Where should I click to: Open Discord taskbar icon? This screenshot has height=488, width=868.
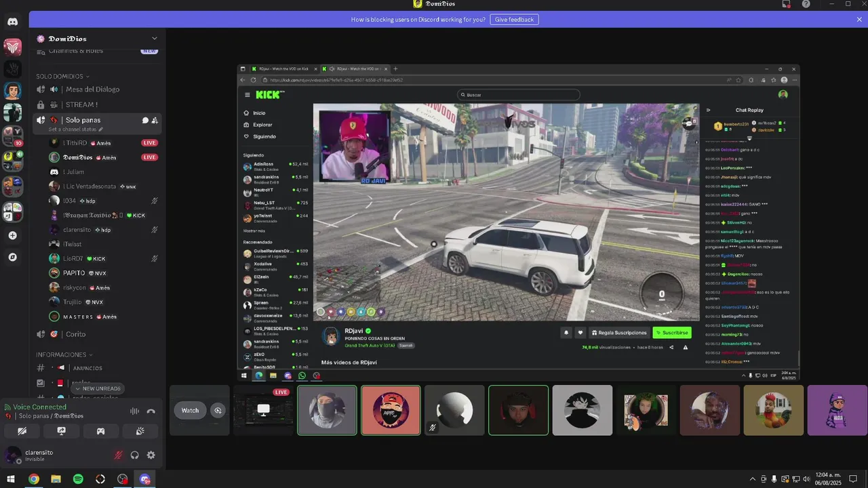click(144, 479)
